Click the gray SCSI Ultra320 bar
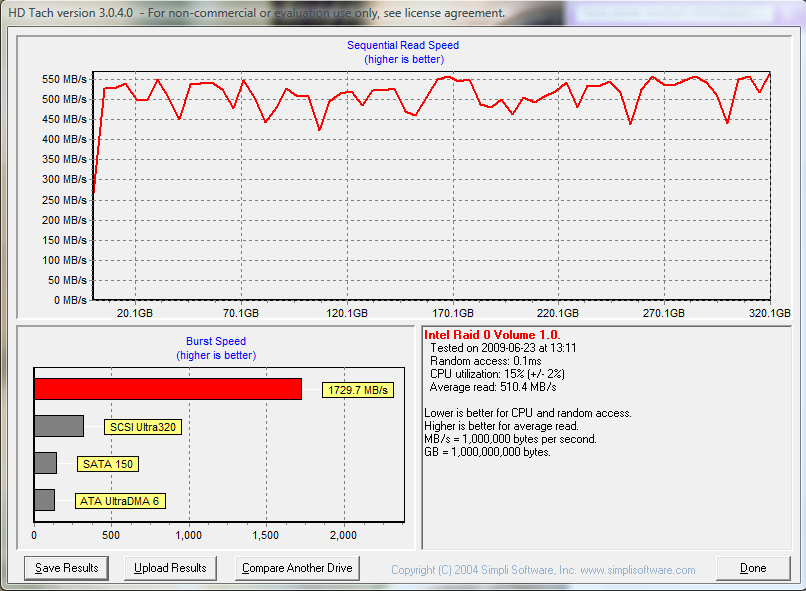 (59, 426)
